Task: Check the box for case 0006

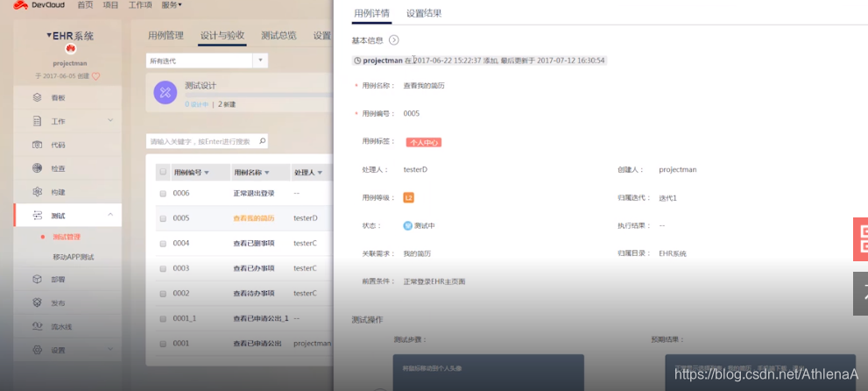Action: pos(163,194)
